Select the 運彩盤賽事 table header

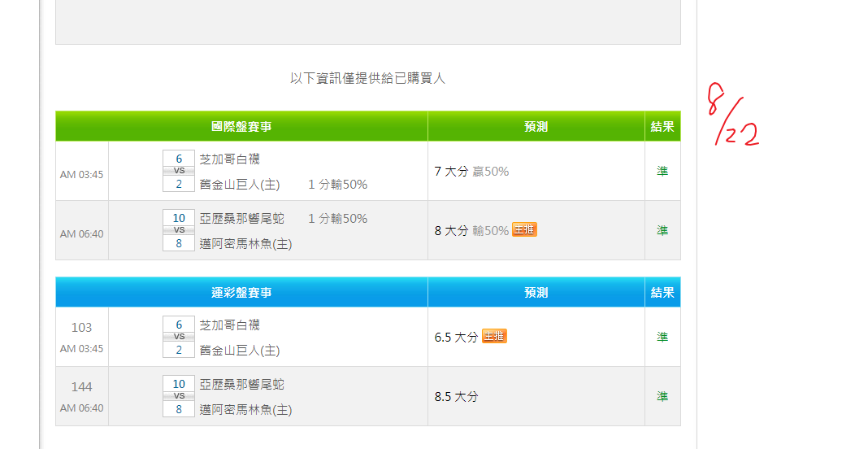click(241, 293)
